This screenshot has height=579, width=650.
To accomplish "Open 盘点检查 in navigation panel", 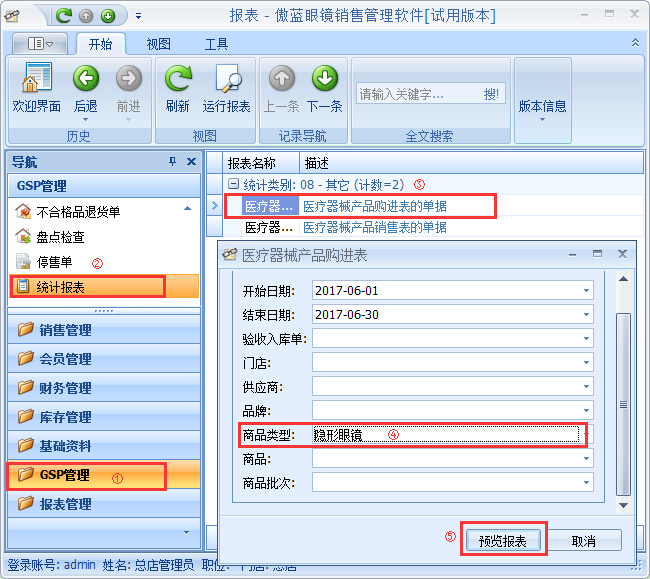I will 60,237.
